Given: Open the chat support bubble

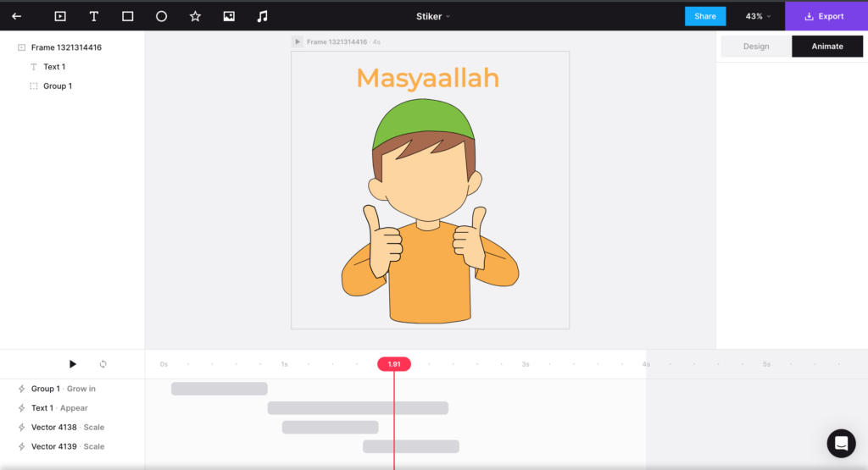Looking at the screenshot, I should click(841, 443).
